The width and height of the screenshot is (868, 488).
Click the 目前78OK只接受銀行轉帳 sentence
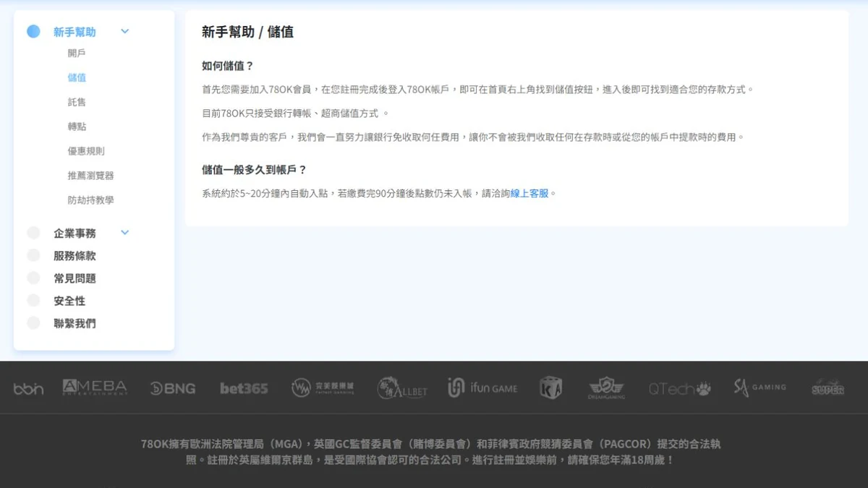point(295,114)
